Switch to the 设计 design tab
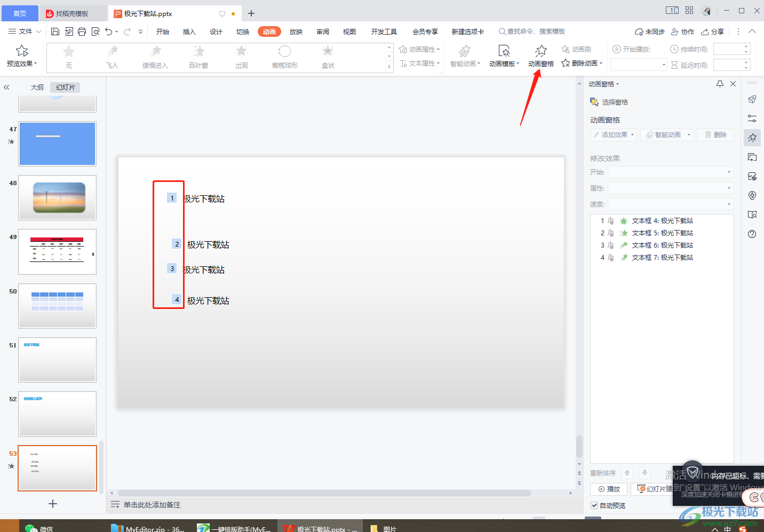Image resolution: width=764 pixels, height=532 pixels. click(216, 31)
